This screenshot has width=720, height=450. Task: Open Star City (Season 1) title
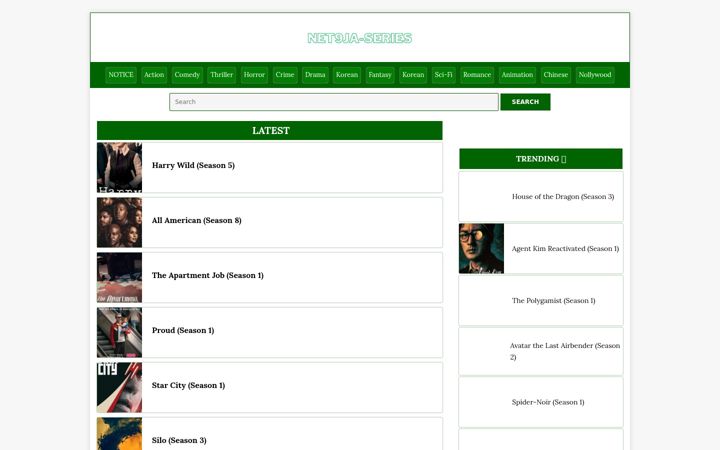coord(188,385)
